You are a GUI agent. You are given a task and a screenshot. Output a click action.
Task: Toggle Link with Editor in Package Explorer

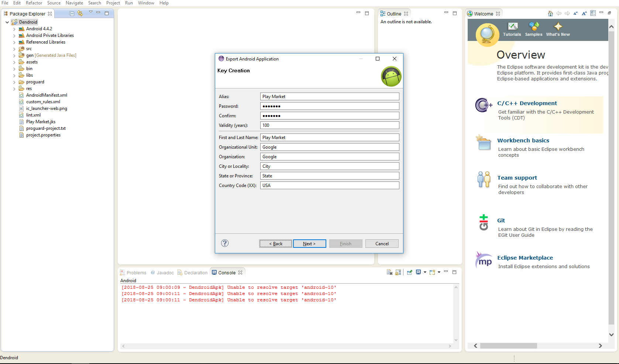click(x=80, y=14)
